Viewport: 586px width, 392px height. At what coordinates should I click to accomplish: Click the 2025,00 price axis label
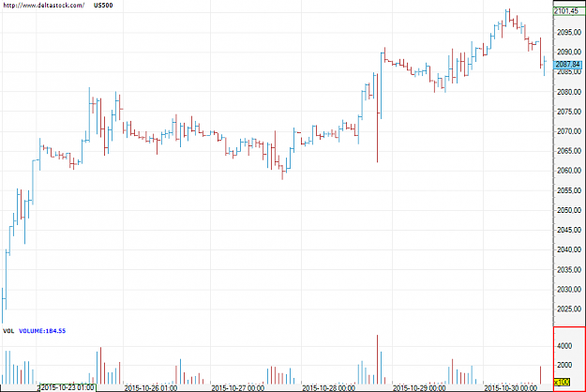tap(569, 309)
